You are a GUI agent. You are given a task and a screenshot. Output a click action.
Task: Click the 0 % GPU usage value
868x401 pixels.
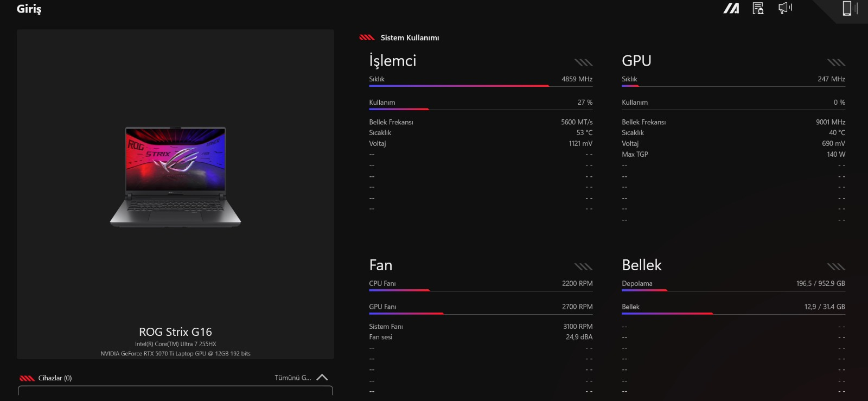coord(839,102)
